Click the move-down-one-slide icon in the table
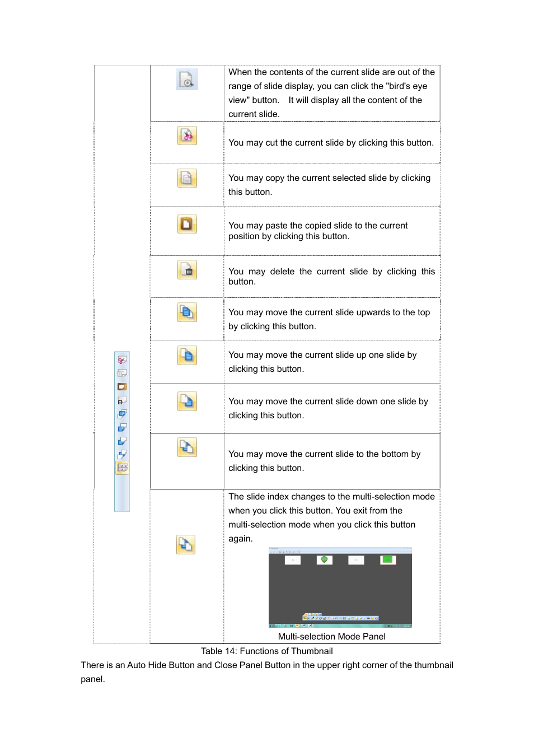 187,401
